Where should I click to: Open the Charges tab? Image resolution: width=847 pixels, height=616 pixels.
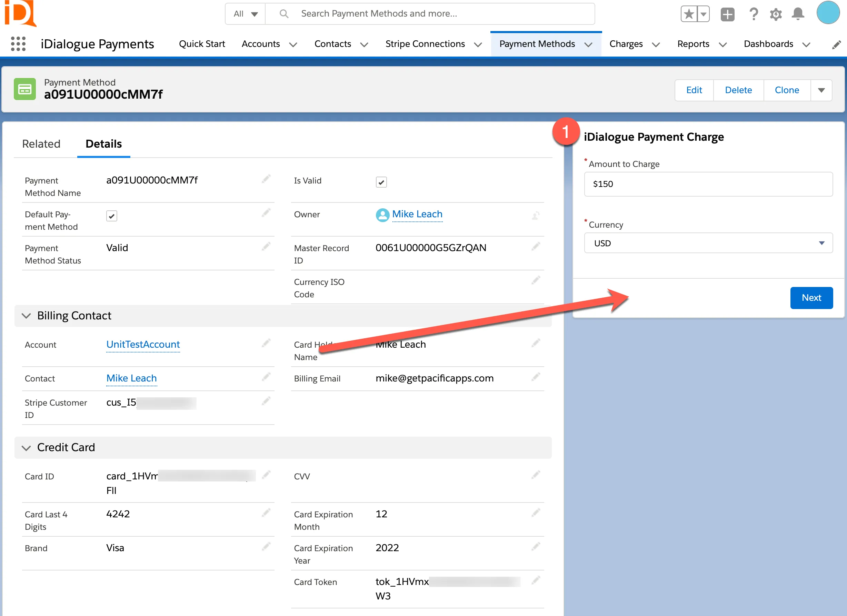[x=626, y=44]
